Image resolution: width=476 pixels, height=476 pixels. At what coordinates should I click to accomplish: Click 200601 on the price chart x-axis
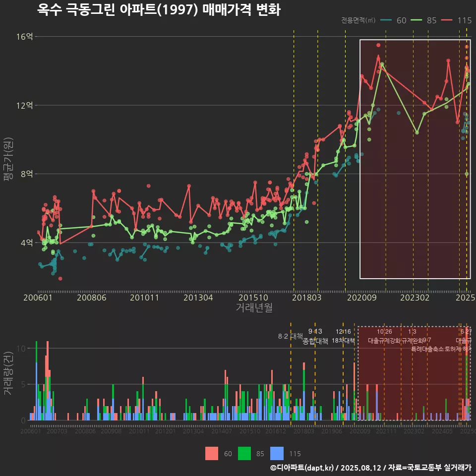click(38, 297)
